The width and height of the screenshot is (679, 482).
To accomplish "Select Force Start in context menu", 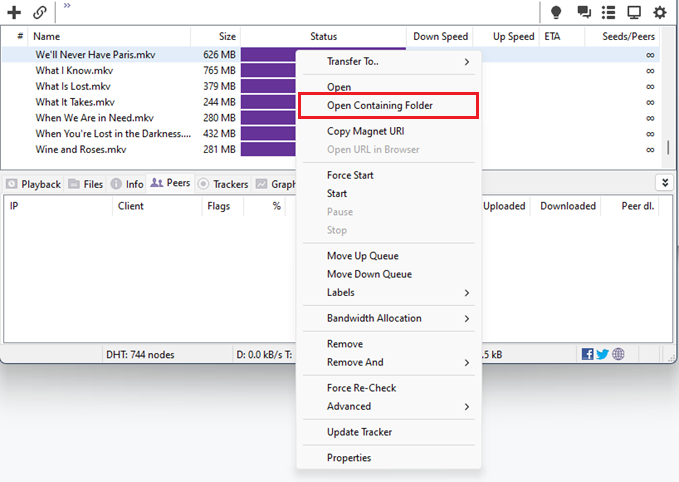I will [389, 175].
